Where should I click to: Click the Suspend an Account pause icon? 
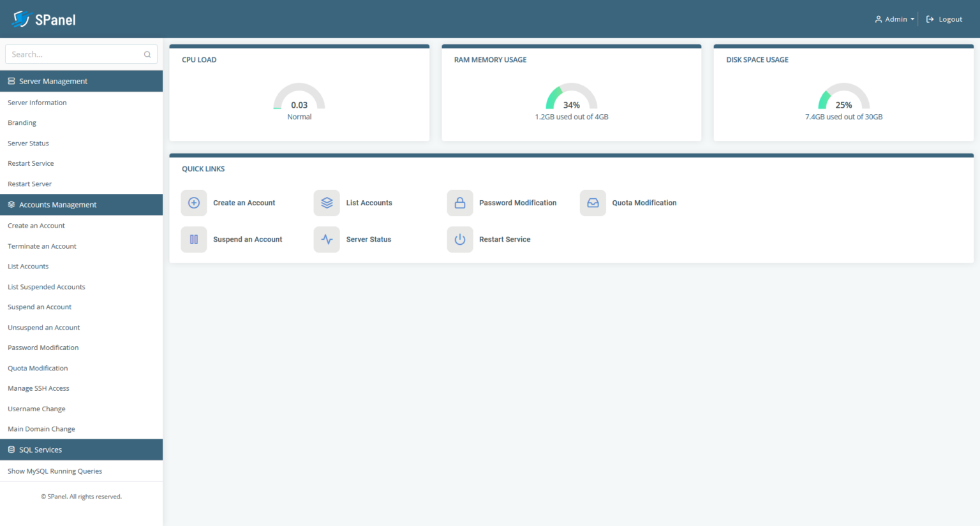point(193,239)
